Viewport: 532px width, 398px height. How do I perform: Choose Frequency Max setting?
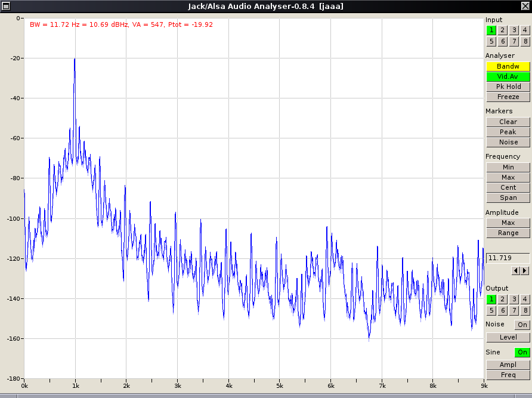[x=508, y=178]
